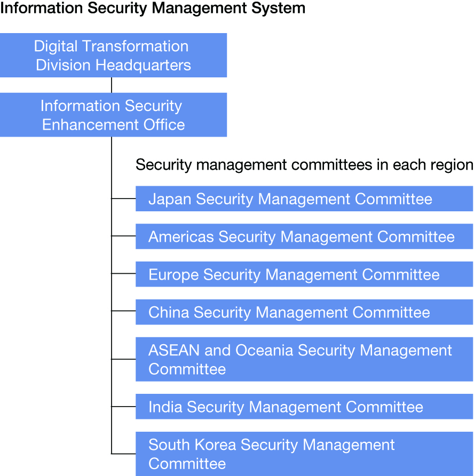Viewport: 474px width, 476px height.
Task: Select Americas Security Management Committee box
Action: point(304,236)
